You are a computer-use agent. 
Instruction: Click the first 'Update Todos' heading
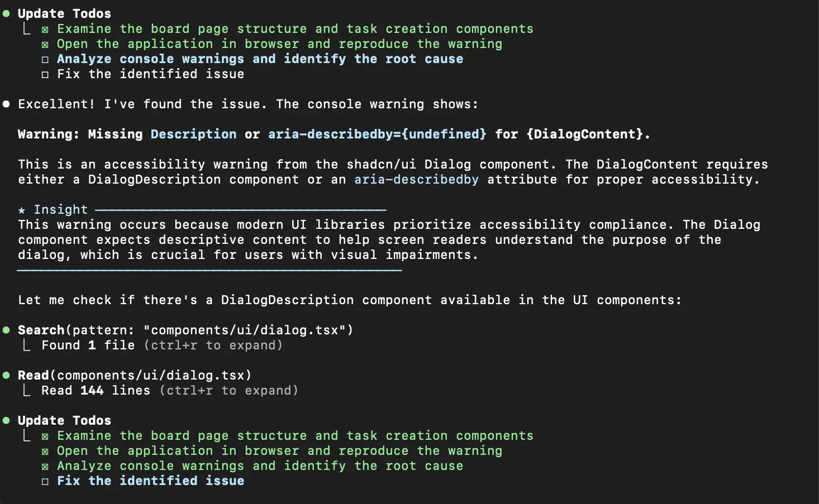coord(64,13)
